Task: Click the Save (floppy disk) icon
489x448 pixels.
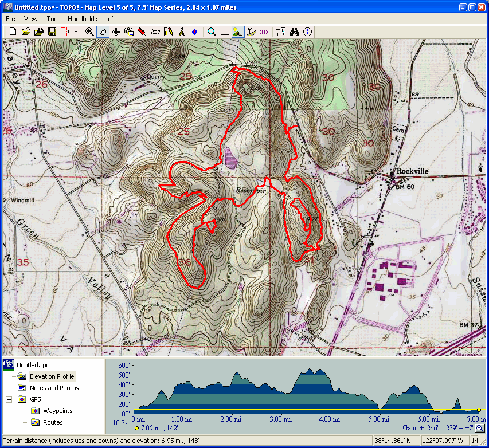Action: [x=52, y=32]
